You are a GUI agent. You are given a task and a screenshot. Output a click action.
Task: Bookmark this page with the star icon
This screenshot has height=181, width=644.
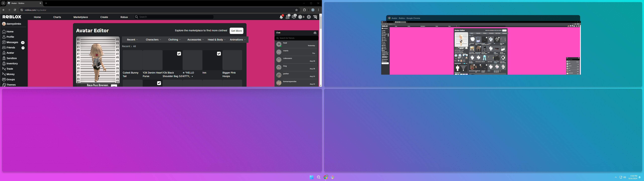[x=296, y=10]
